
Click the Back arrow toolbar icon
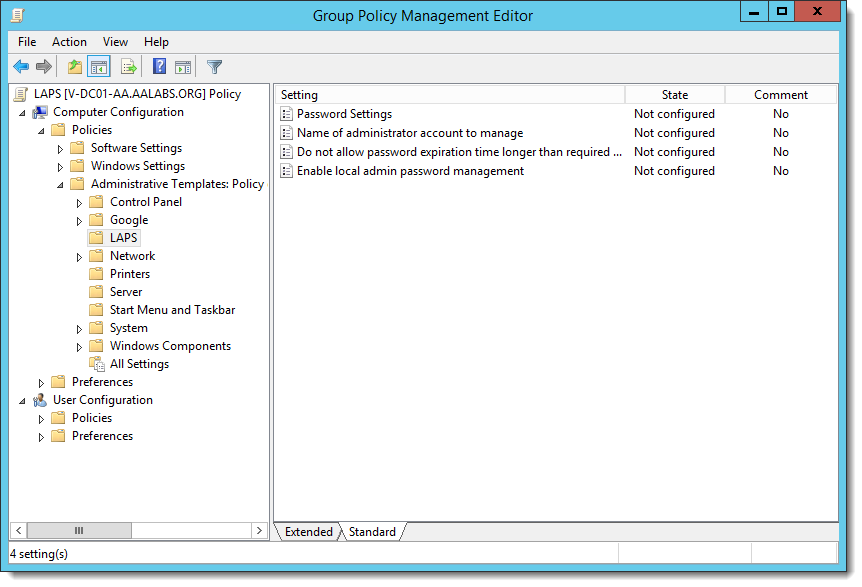(x=21, y=67)
